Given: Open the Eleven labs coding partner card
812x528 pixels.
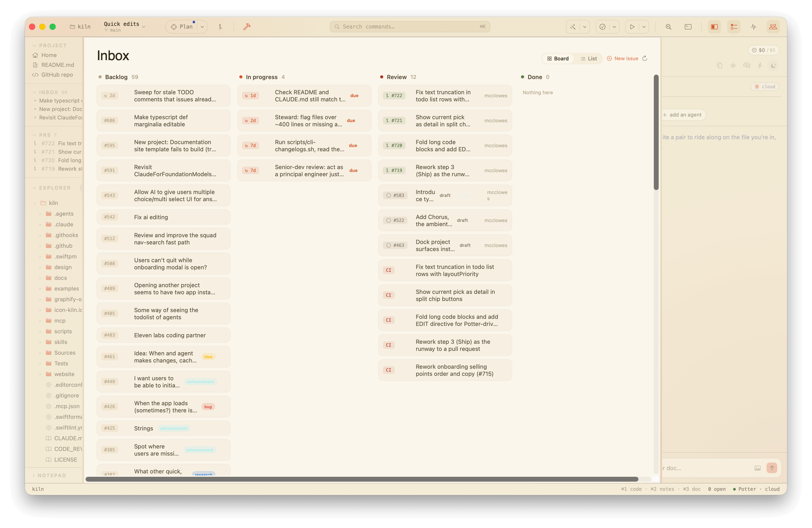Looking at the screenshot, I should (163, 335).
